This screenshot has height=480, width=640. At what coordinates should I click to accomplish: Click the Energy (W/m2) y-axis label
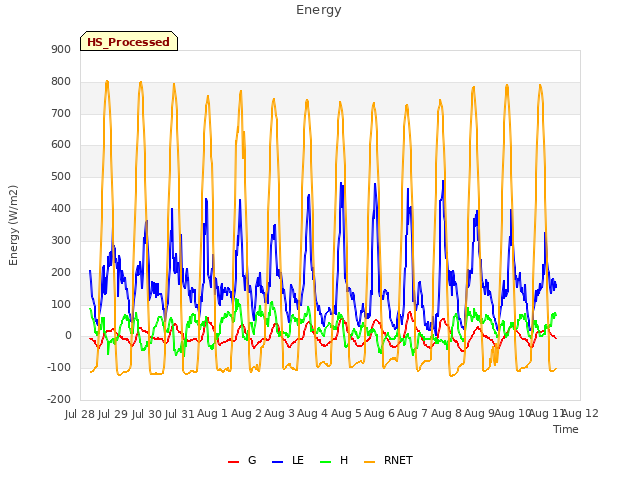[13, 225]
